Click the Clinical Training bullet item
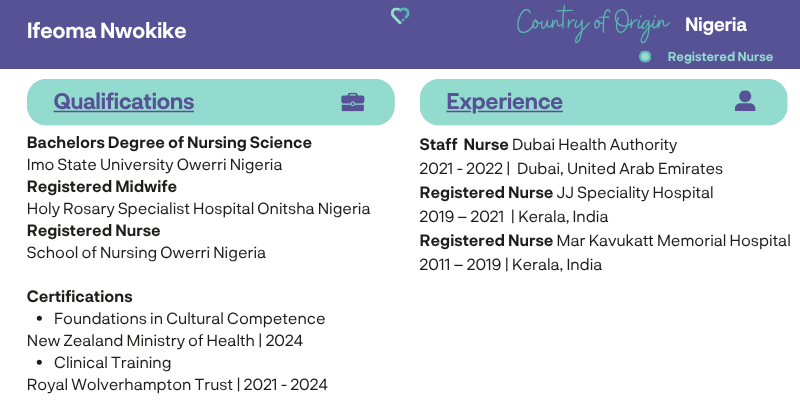Image resolution: width=800 pixels, height=400 pixels. [x=112, y=363]
